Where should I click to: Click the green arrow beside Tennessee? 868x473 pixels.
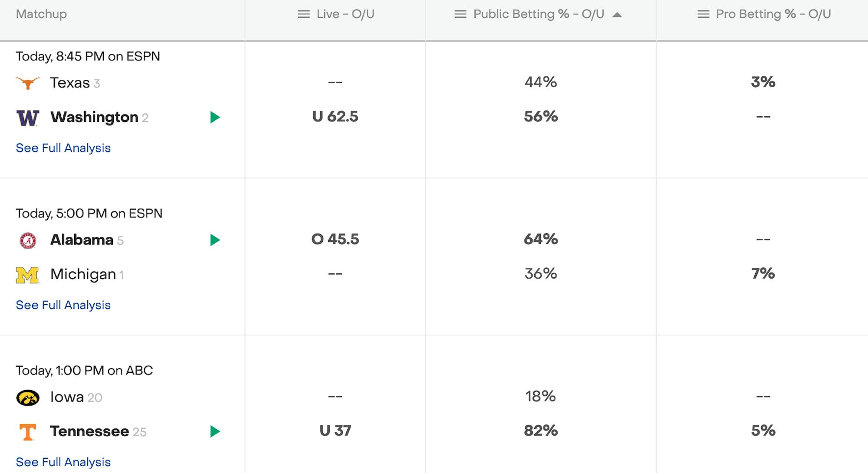coord(215,431)
